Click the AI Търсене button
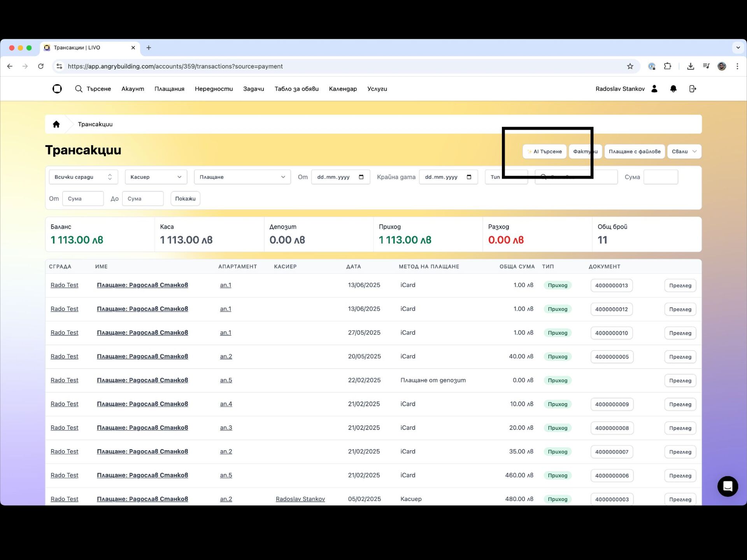747x560 pixels. (544, 152)
